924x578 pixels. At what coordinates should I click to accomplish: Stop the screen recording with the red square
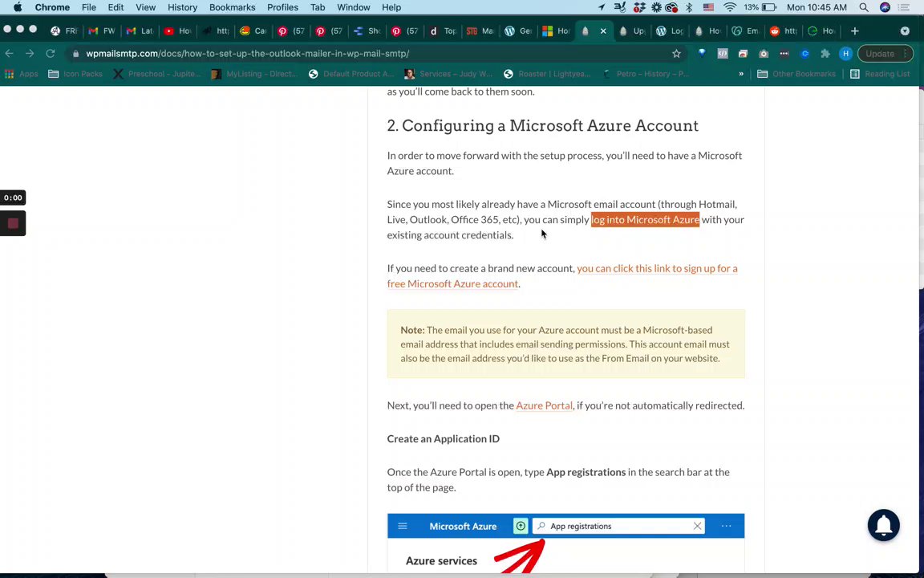coord(13,223)
